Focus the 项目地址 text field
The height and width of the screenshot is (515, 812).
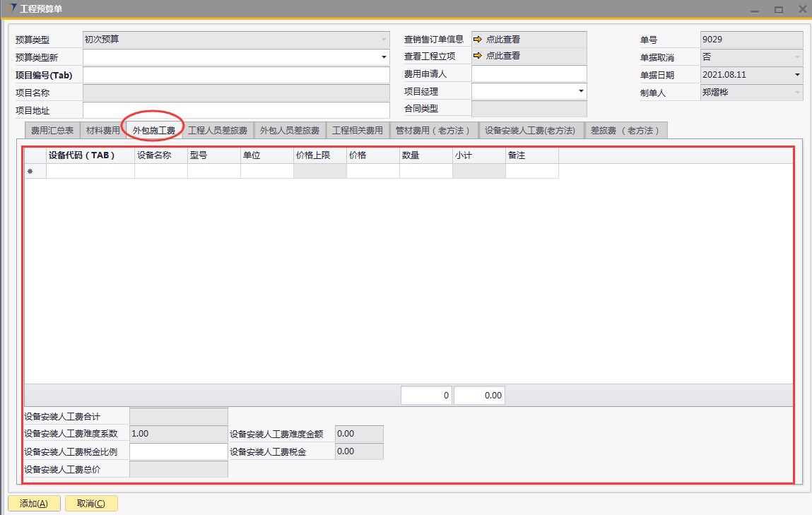[x=236, y=110]
